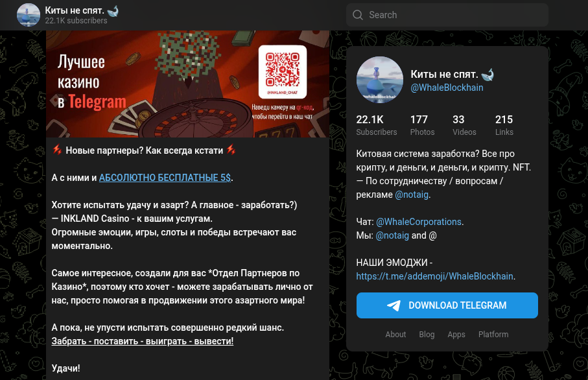588x380 pixels.
Task: Click the QR code in the casino banner
Action: pyautogui.click(x=283, y=71)
